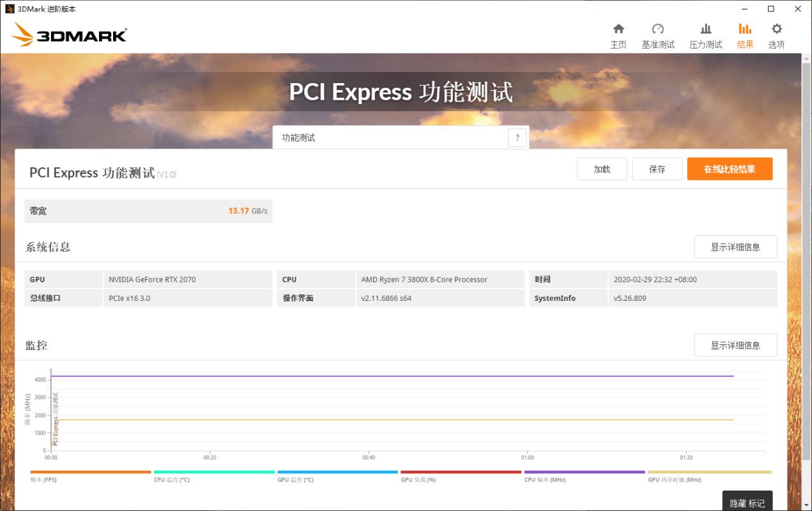Save results with the 保存 button
812x511 pixels.
point(657,169)
